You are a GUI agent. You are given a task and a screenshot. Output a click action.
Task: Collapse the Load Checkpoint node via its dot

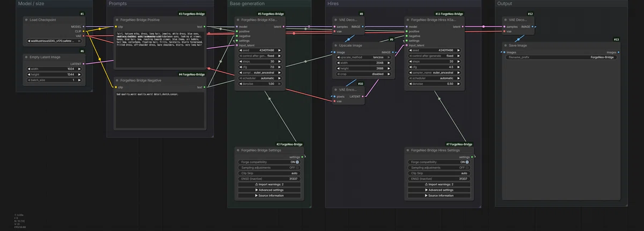pos(26,19)
